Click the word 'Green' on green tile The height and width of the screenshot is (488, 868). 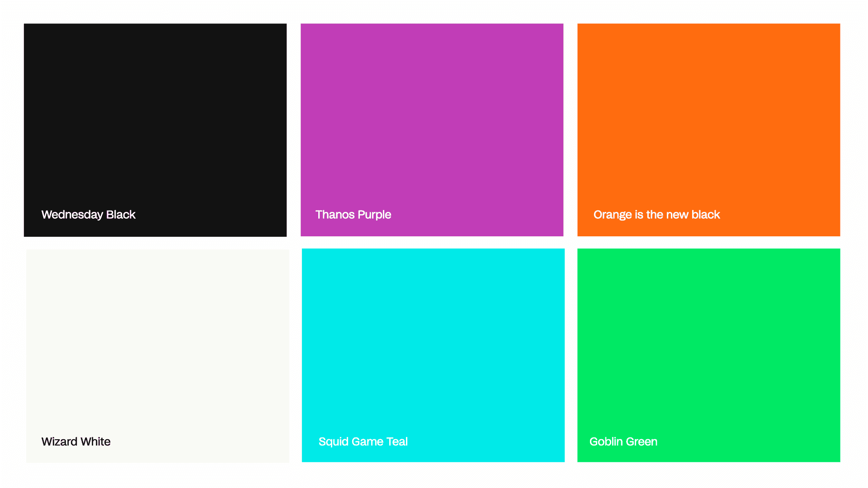(x=642, y=441)
